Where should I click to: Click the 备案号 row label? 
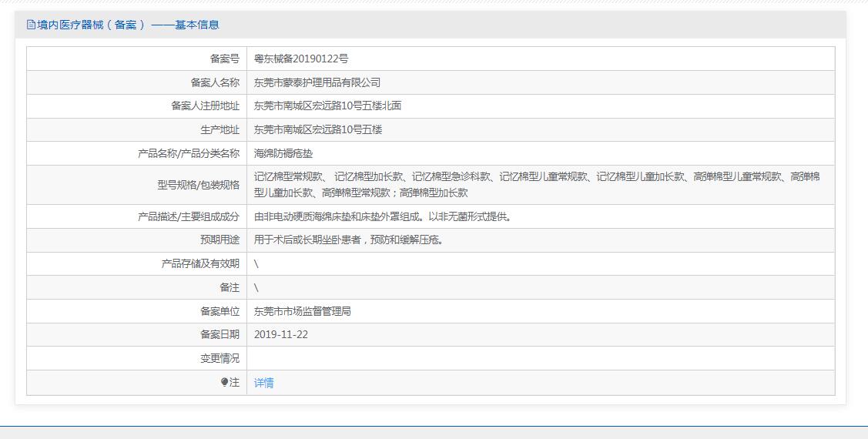tap(225, 59)
